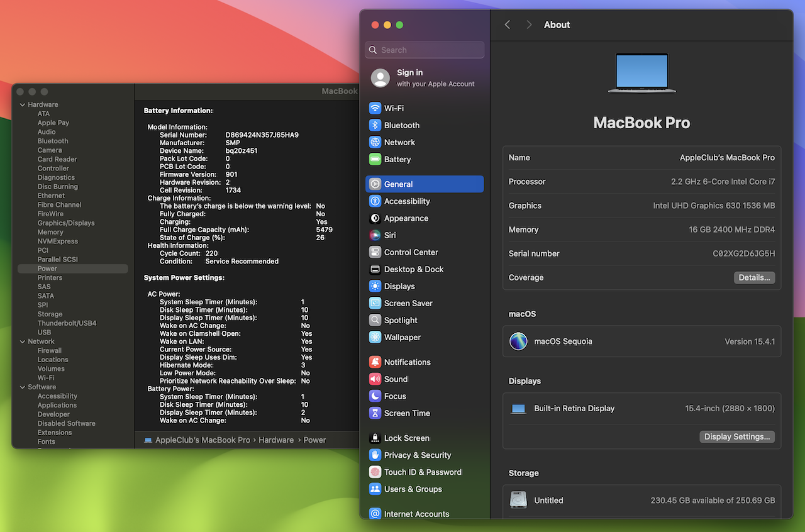This screenshot has width=805, height=532.
Task: Select Camera in System Information sidebar
Action: pyautogui.click(x=50, y=150)
